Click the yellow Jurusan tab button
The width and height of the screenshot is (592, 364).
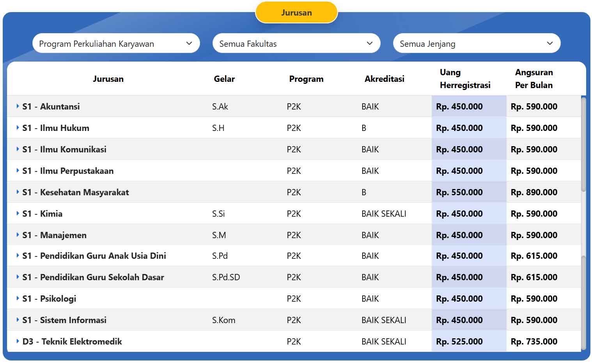[x=296, y=12]
